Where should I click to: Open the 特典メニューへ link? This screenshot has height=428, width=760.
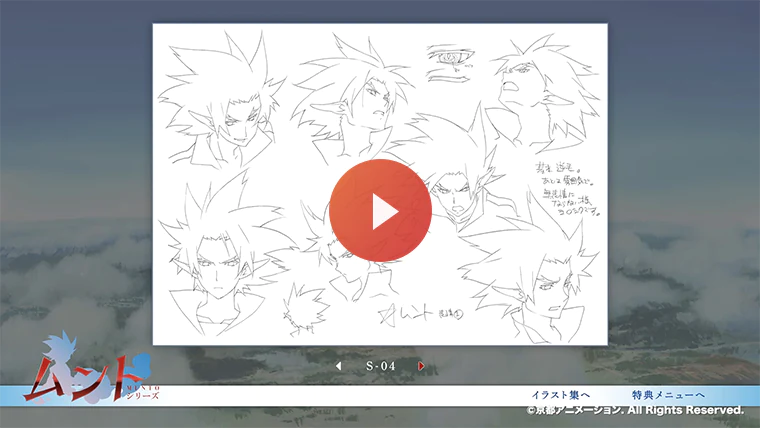tap(668, 395)
